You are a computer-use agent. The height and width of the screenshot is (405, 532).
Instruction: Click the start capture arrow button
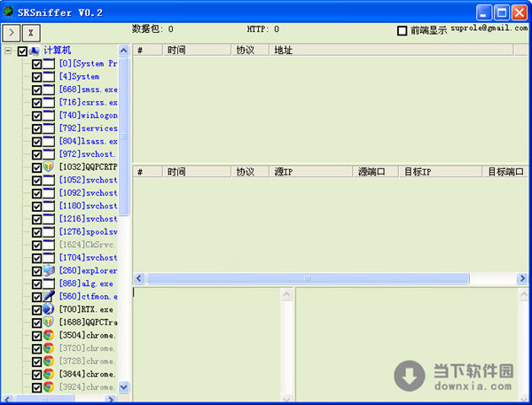click(12, 33)
